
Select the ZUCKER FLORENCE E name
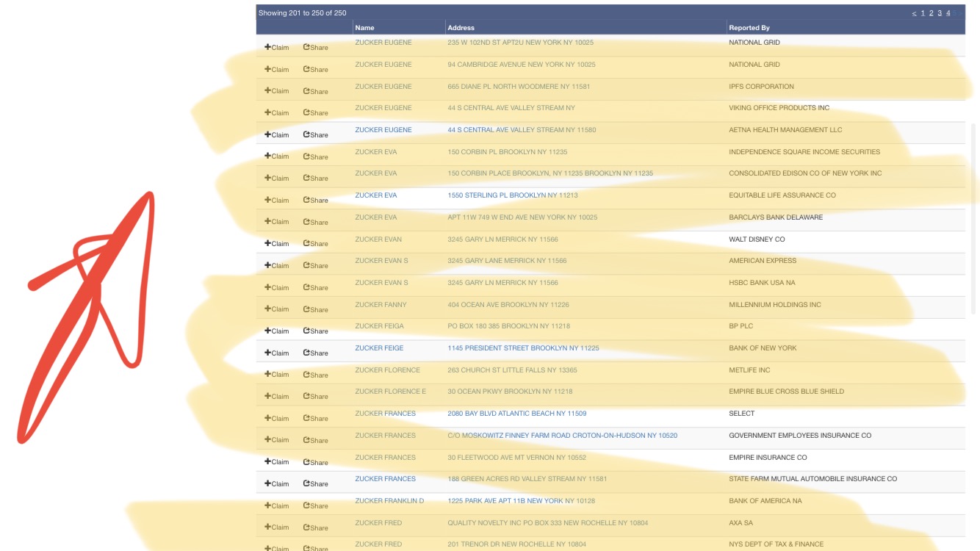pyautogui.click(x=390, y=392)
